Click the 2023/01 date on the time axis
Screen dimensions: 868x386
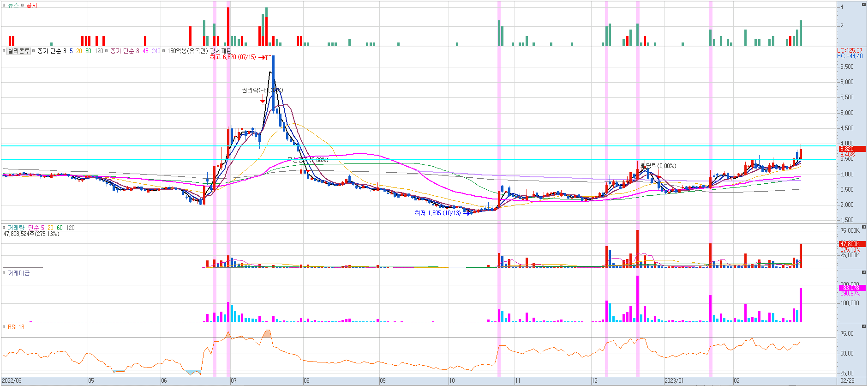(674, 381)
